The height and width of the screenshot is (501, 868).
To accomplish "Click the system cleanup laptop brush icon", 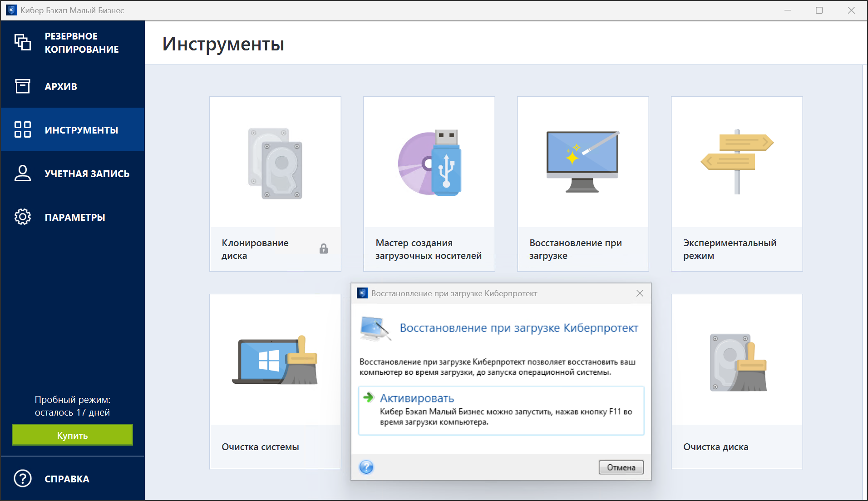I will [275, 360].
